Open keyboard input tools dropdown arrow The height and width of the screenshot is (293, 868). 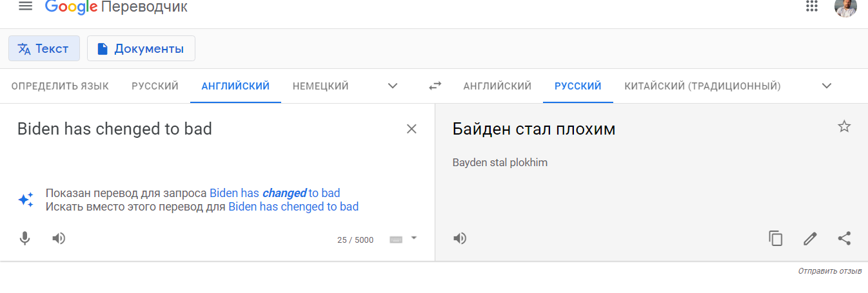[x=414, y=238]
